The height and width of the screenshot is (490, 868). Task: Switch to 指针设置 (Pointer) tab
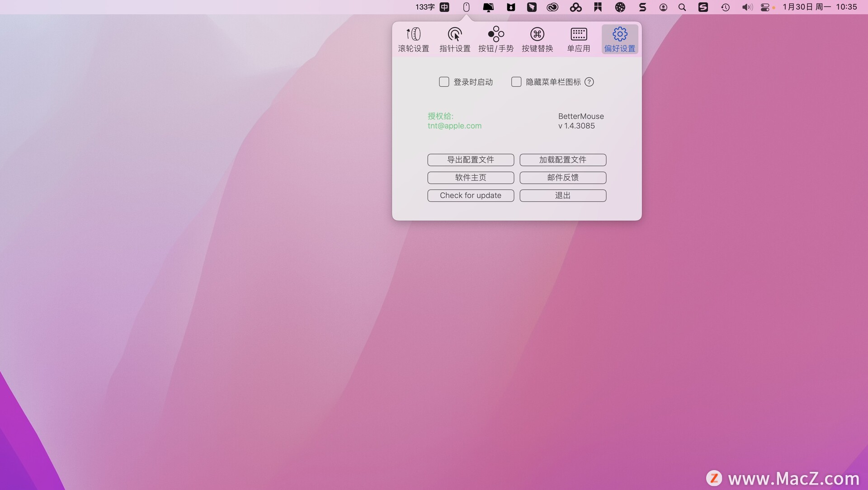454,39
